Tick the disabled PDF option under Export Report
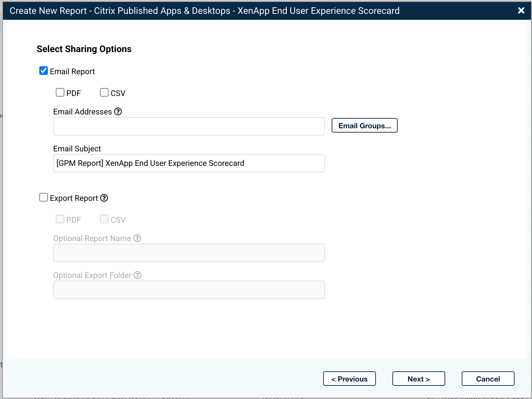This screenshot has width=532, height=399. coord(60,219)
